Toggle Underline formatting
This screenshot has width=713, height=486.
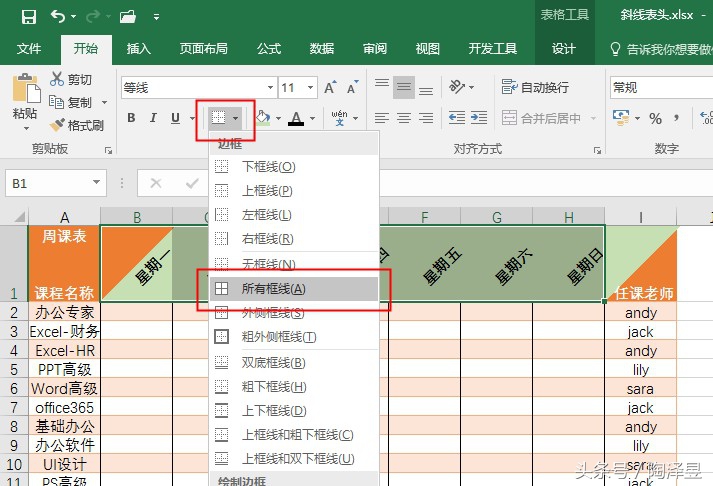tap(175, 118)
